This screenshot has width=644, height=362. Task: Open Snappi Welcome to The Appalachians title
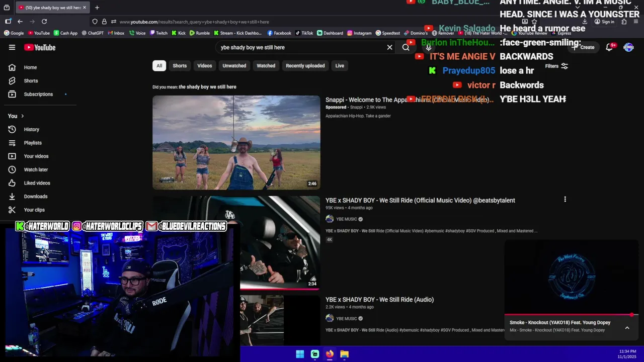407,100
